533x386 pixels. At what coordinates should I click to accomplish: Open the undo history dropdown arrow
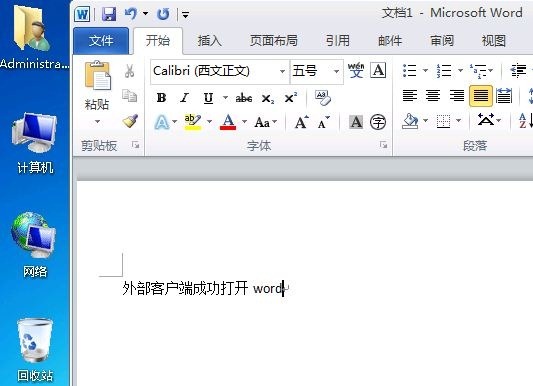[145, 14]
